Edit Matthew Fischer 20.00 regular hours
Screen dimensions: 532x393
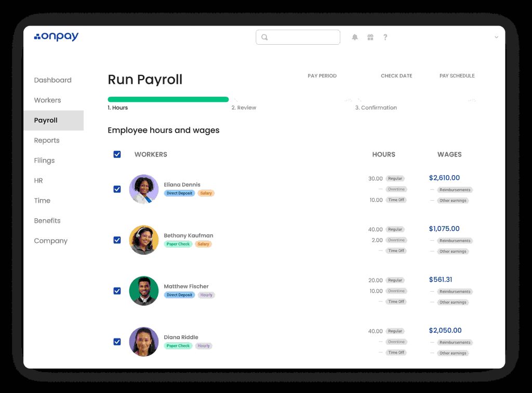tap(376, 280)
